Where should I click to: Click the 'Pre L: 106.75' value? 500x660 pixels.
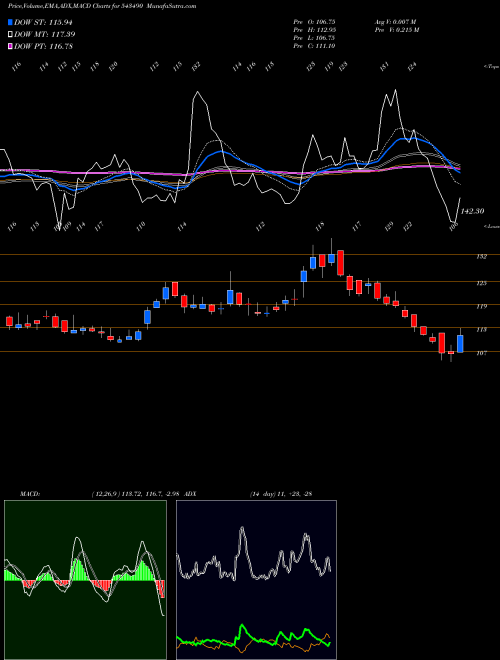point(314,38)
